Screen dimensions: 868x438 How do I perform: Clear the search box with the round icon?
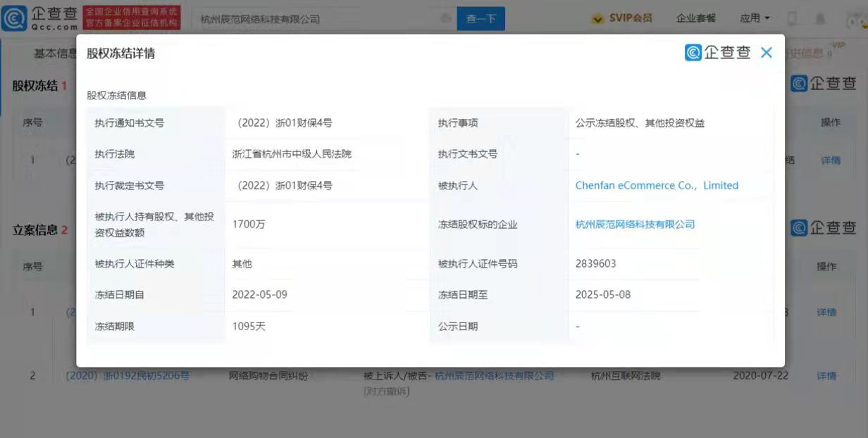pos(445,18)
